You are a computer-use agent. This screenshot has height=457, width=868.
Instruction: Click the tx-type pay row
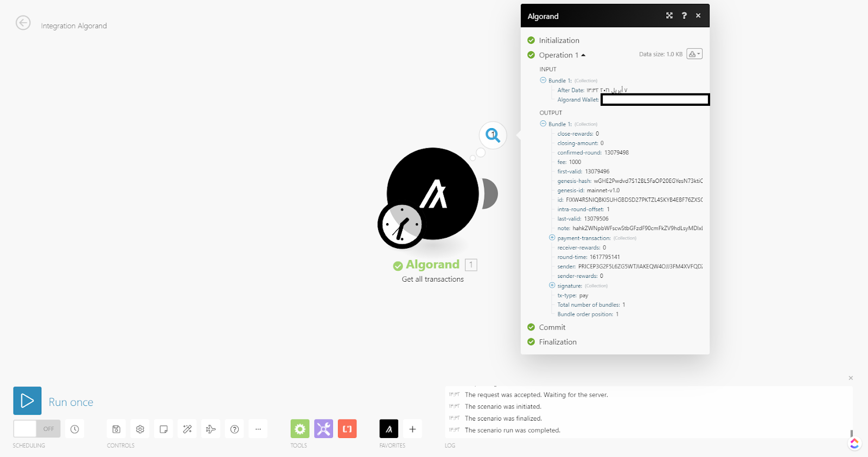573,296
